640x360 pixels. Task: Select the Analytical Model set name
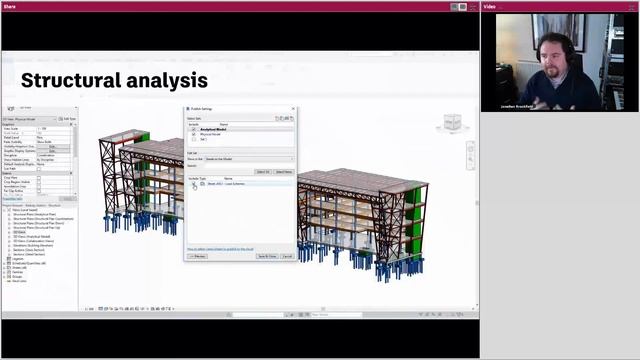pos(213,129)
